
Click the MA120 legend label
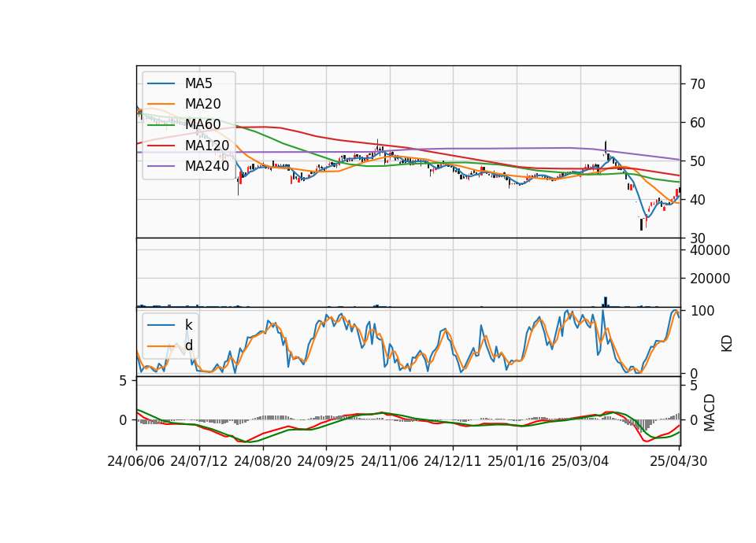[x=207, y=145]
